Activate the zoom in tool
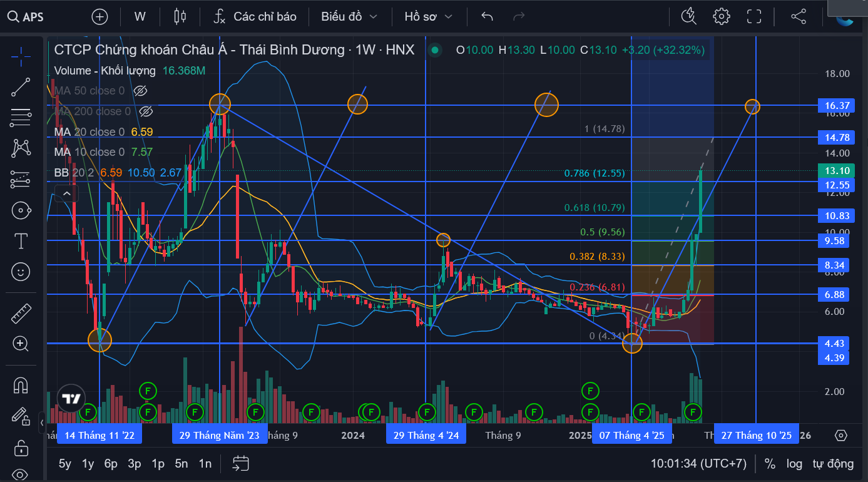The image size is (868, 482). tap(21, 343)
